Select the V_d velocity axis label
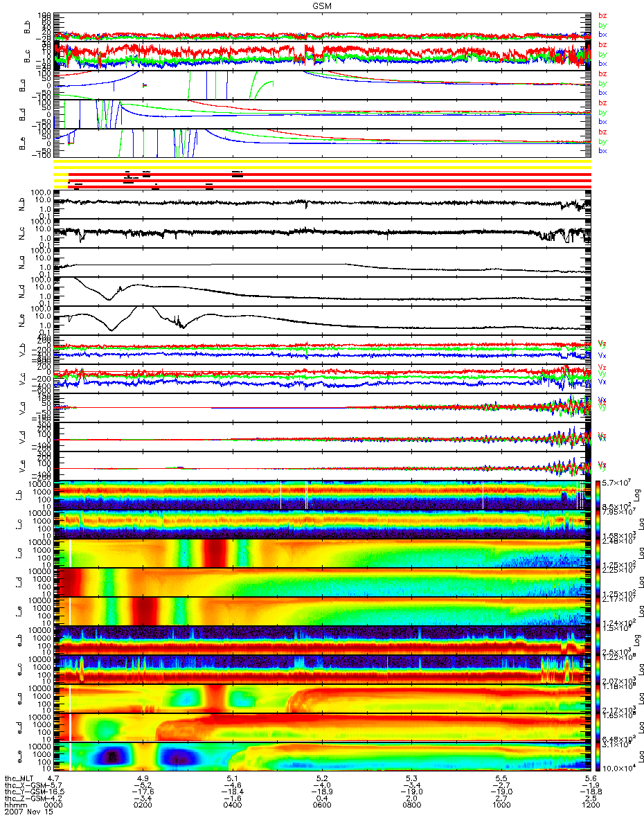 21,437
